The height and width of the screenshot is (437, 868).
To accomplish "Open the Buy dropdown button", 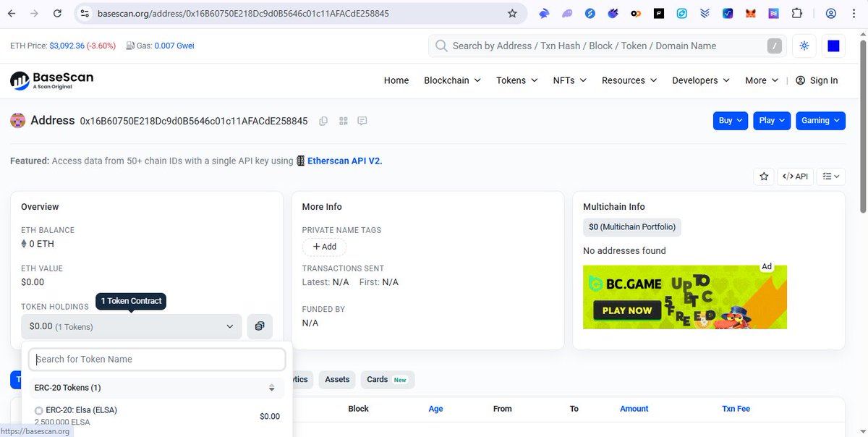I will [x=731, y=121].
